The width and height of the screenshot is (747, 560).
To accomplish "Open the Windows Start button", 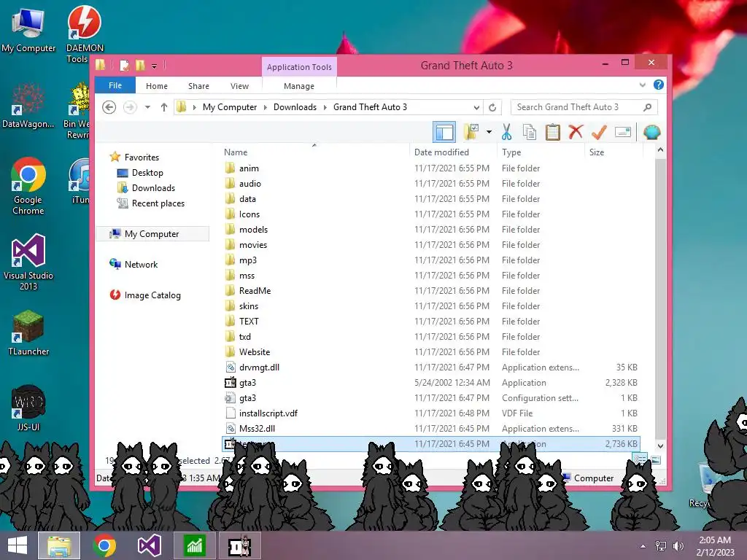I will (18, 545).
